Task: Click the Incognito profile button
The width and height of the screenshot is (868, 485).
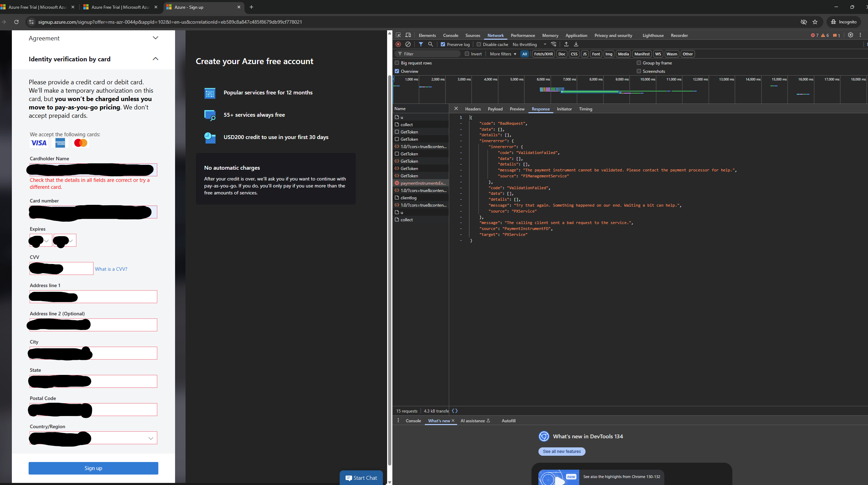Action: coord(844,22)
